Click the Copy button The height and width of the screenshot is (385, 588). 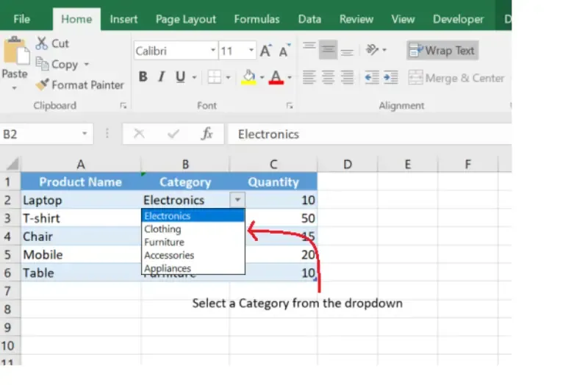(x=57, y=65)
